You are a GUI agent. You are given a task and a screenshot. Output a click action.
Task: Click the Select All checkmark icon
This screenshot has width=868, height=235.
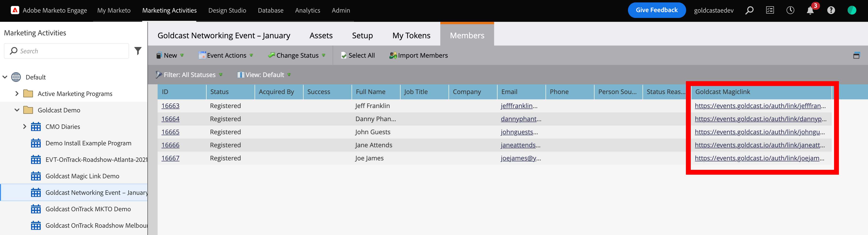(344, 55)
